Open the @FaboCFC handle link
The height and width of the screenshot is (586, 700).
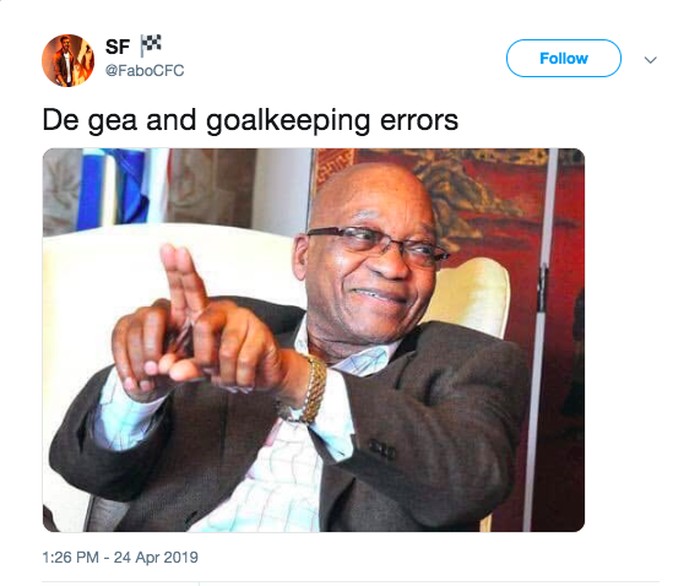pos(144,71)
